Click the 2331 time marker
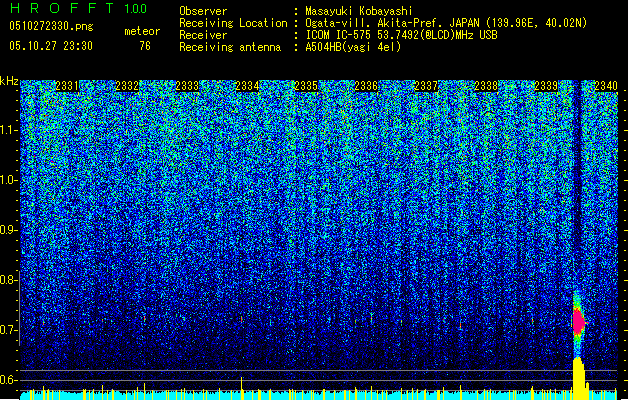 (67, 86)
